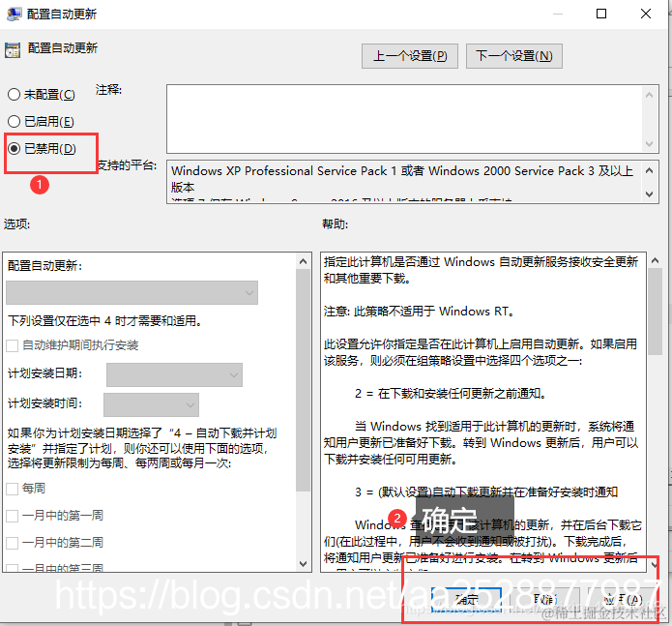The image size is (672, 626).
Task: Click options panel scroll up arrow
Action: click(303, 261)
